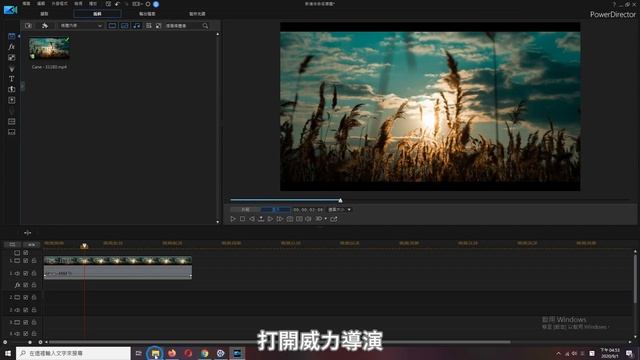Screen dimensions: 640x360
Task: Undock the preview window
Action: 334,219
